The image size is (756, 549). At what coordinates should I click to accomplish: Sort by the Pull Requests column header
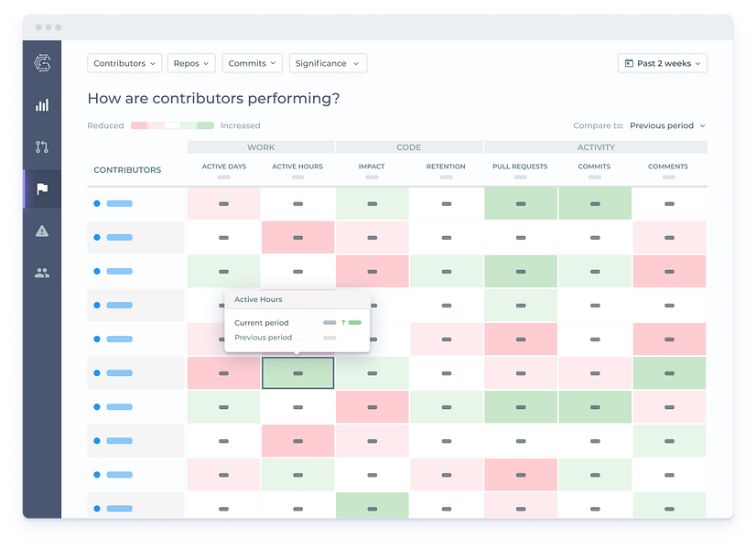click(x=520, y=167)
